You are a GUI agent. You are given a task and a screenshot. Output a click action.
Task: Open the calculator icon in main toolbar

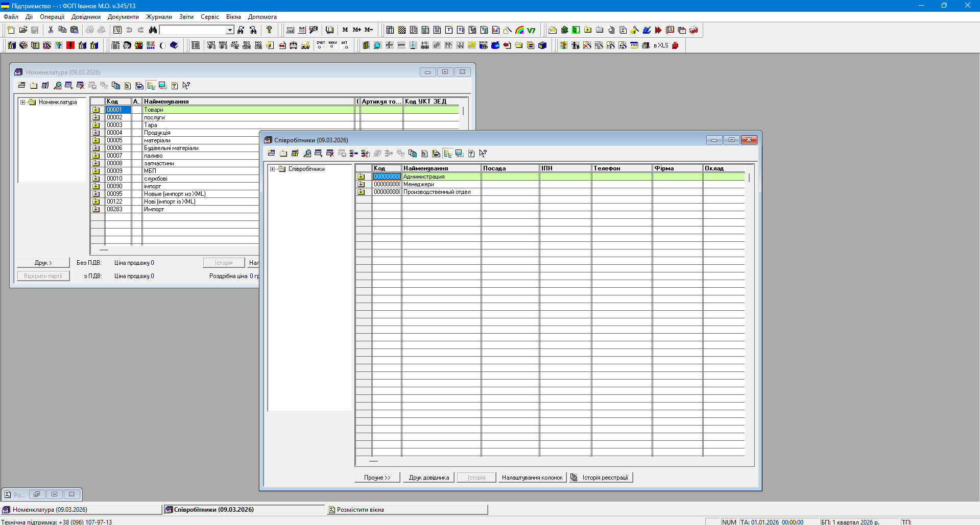tap(290, 30)
